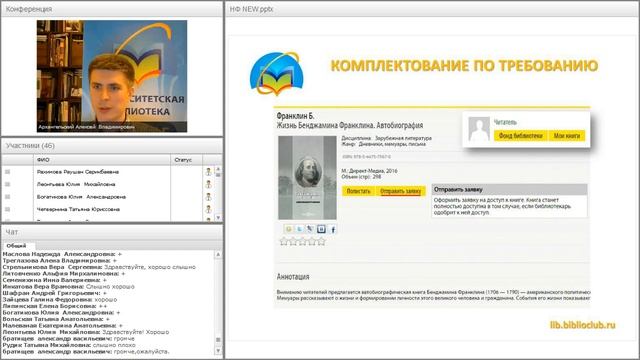This screenshot has width=640, height=360.
Task: Click user icon in Татьяна Юриссовна row
Action: coord(209,209)
